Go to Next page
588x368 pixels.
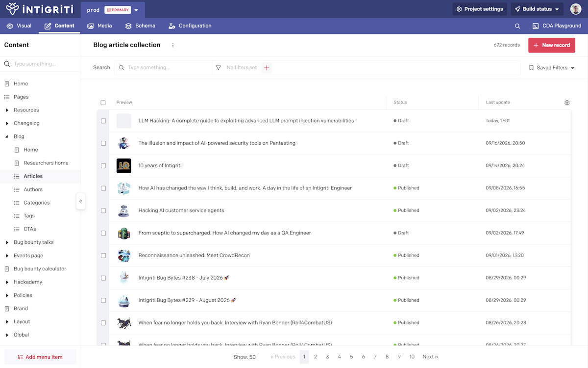(430, 357)
